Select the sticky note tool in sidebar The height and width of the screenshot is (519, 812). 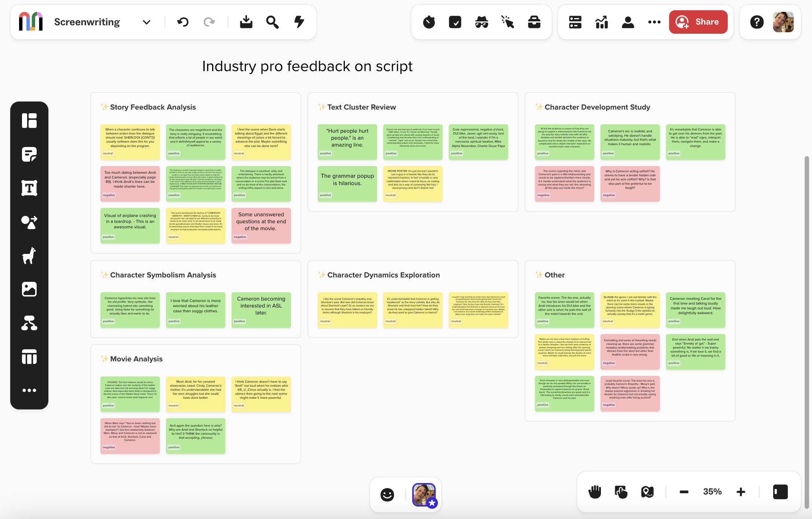[x=29, y=154]
